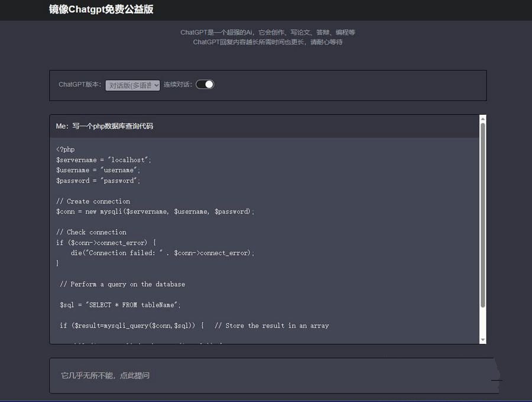Click the subtitle about ChatGPT capabilities

267,33
